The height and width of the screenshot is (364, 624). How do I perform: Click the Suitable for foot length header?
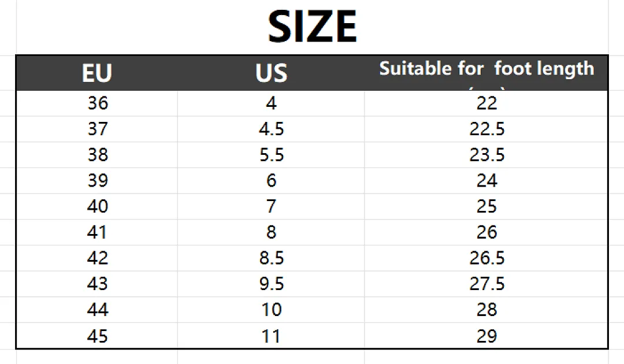486,68
